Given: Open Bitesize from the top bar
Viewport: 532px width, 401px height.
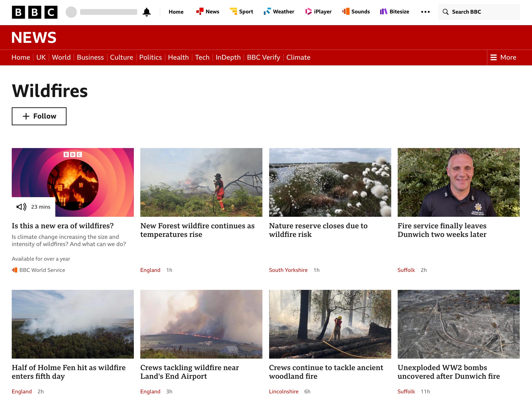Looking at the screenshot, I should [394, 11].
